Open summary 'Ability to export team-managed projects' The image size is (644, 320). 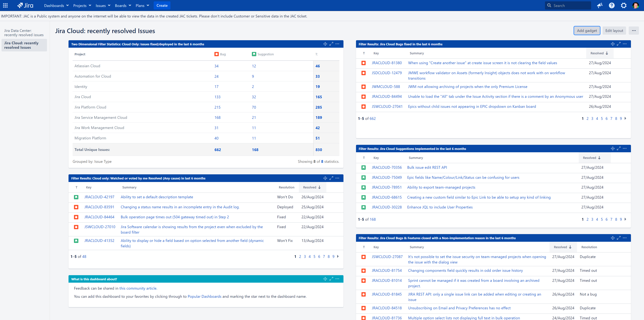click(x=441, y=187)
